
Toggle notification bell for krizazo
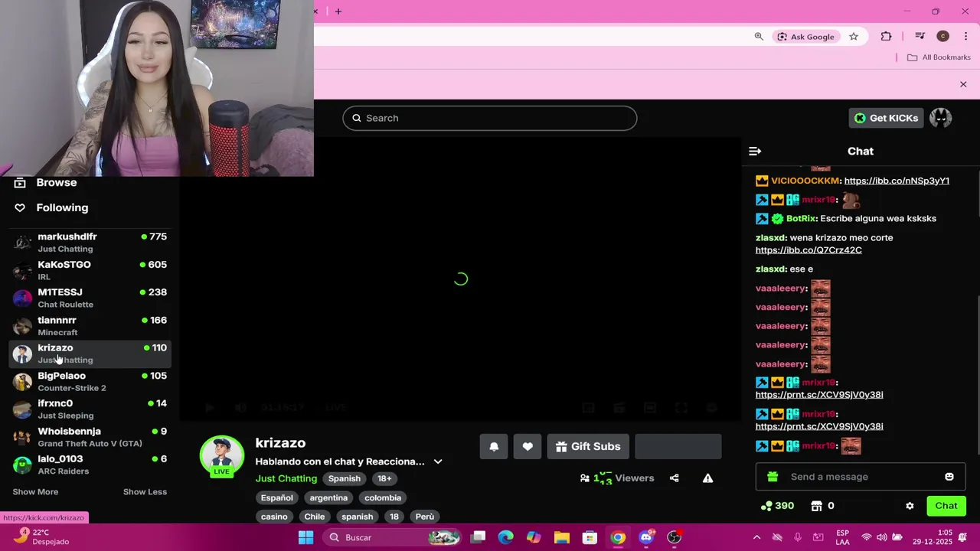(494, 447)
